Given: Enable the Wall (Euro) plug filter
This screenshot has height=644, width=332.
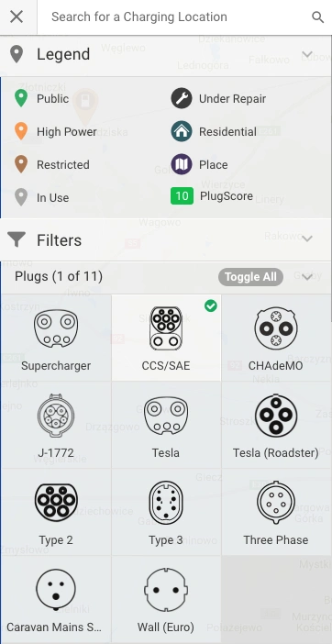Looking at the screenshot, I should tap(166, 599).
